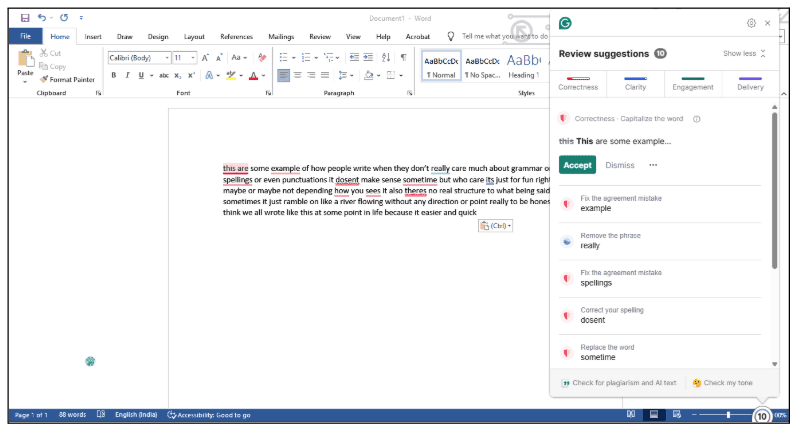Screen dimensions: 796x430
Task: Insert bulleted list
Action: 283,57
